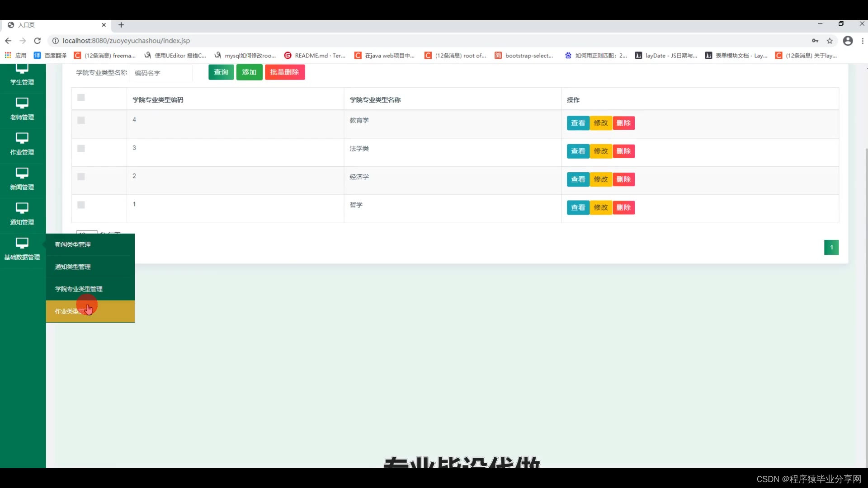Screen dimensions: 868x488
Task: Open the 新闻类型管理 submenu item
Action: coord(73,244)
